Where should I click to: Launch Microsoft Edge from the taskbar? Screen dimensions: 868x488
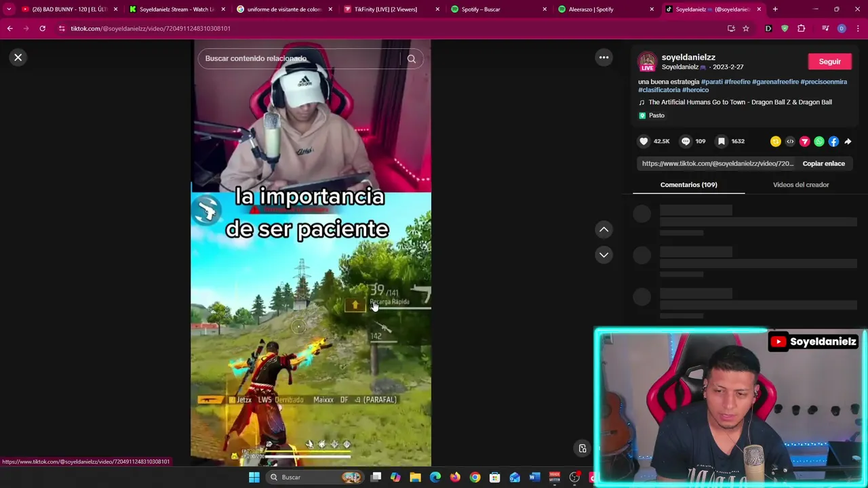pyautogui.click(x=435, y=478)
